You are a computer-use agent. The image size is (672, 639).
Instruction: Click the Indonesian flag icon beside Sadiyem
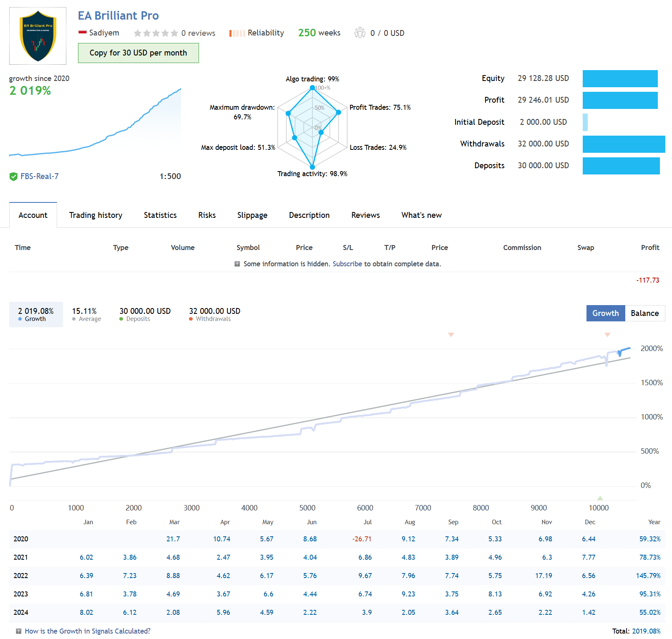(82, 33)
